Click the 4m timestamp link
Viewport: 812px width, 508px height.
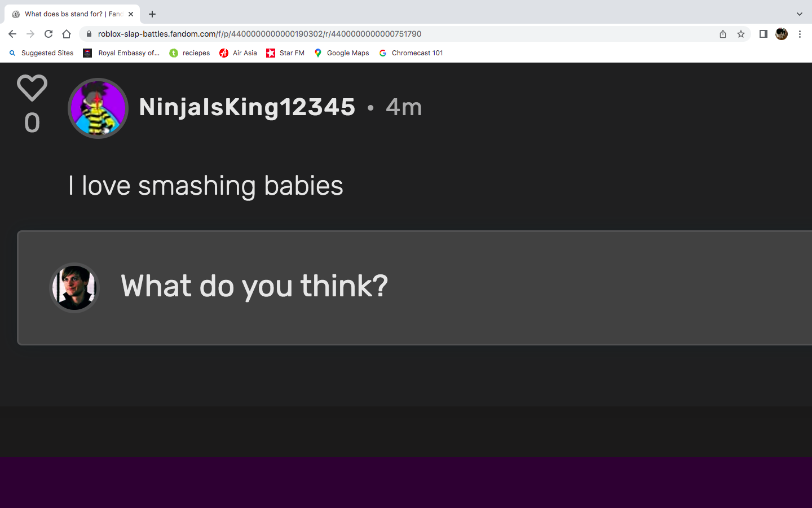coord(404,107)
